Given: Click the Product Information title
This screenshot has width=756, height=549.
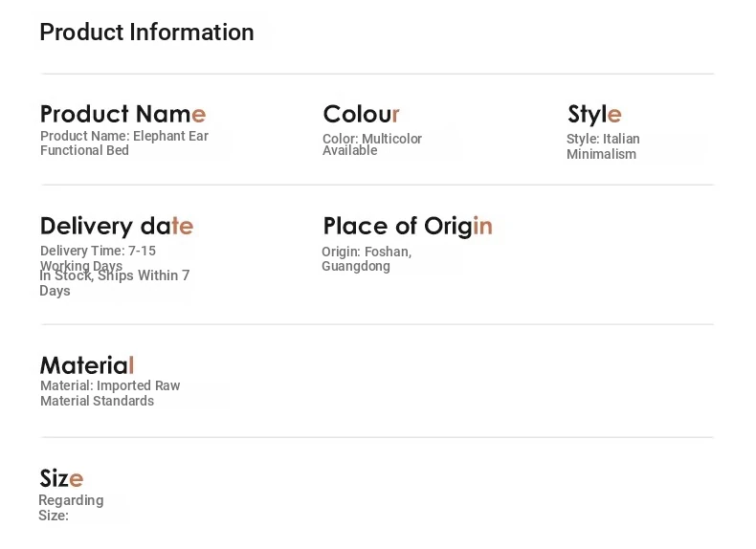Looking at the screenshot, I should [x=146, y=33].
